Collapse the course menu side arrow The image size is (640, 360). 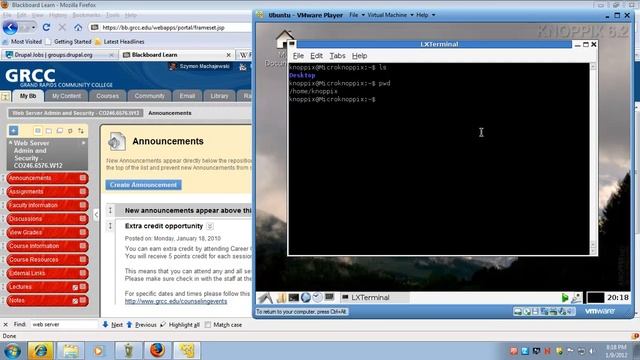pos(96,214)
